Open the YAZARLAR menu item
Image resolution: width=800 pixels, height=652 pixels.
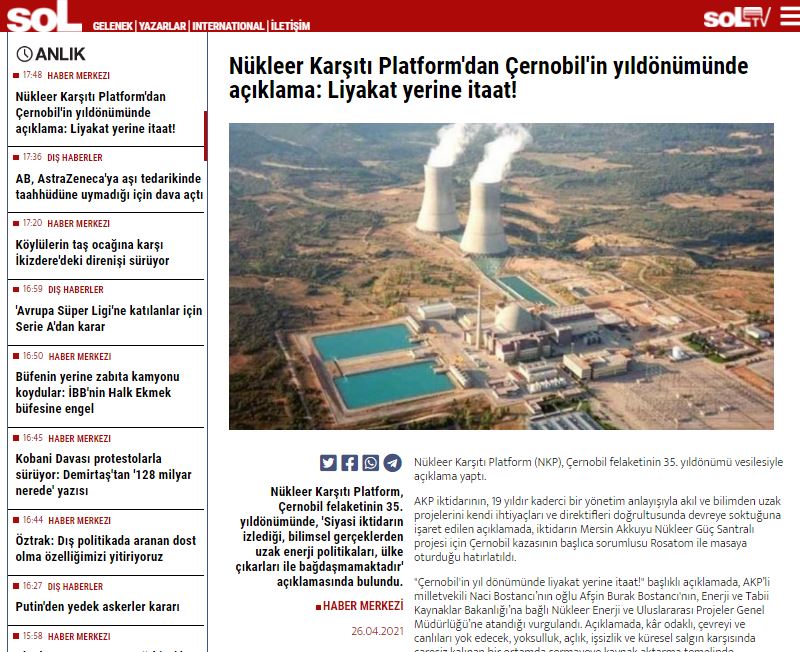pyautogui.click(x=162, y=26)
